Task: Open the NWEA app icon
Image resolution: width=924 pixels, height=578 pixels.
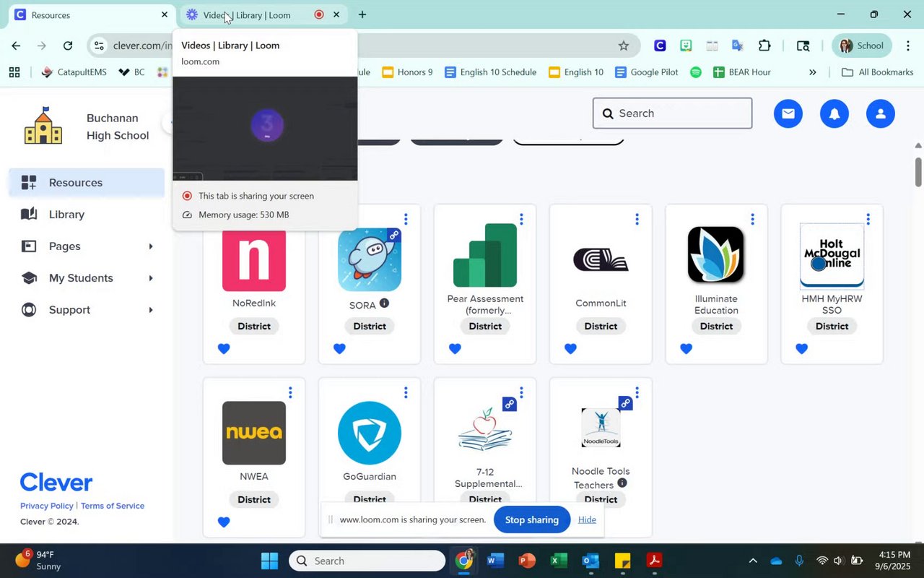Action: coord(254,433)
